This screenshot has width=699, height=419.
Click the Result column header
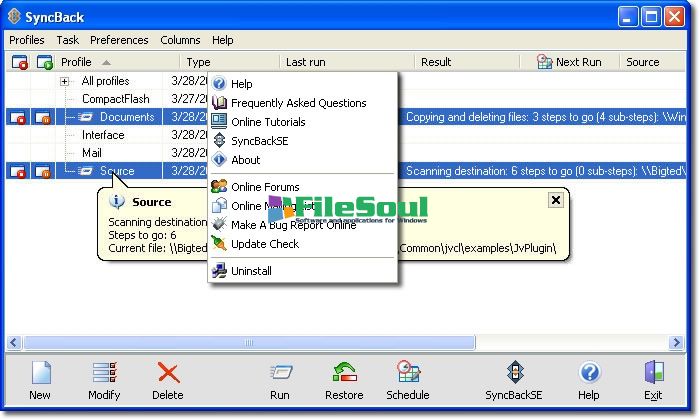click(467, 62)
